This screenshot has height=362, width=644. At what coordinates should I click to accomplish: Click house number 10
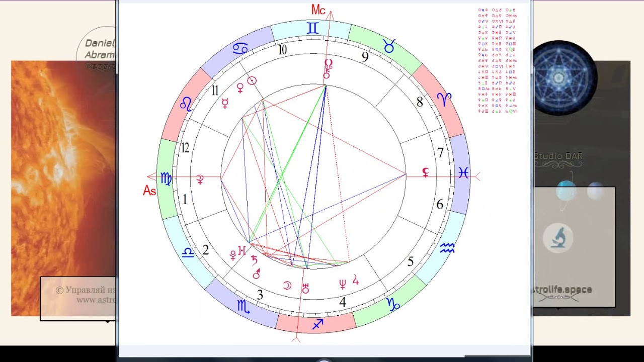click(x=282, y=49)
